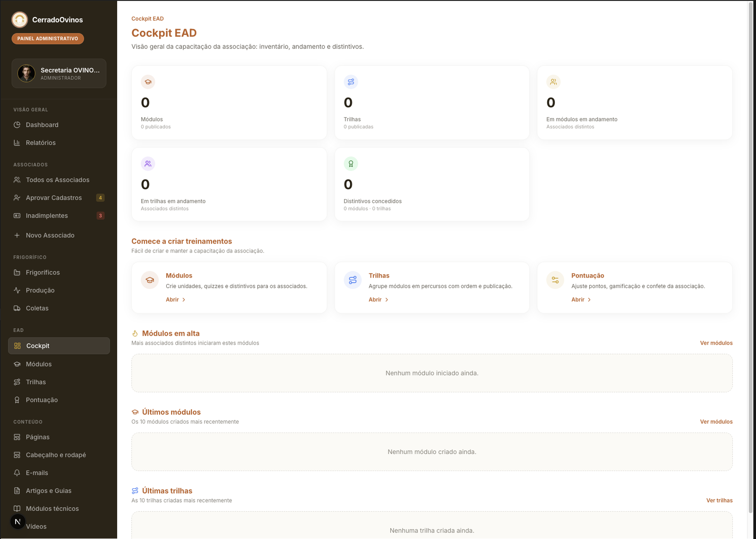756x539 pixels.
Task: Click Abrir link on the Módulos card
Action: pyautogui.click(x=175, y=300)
